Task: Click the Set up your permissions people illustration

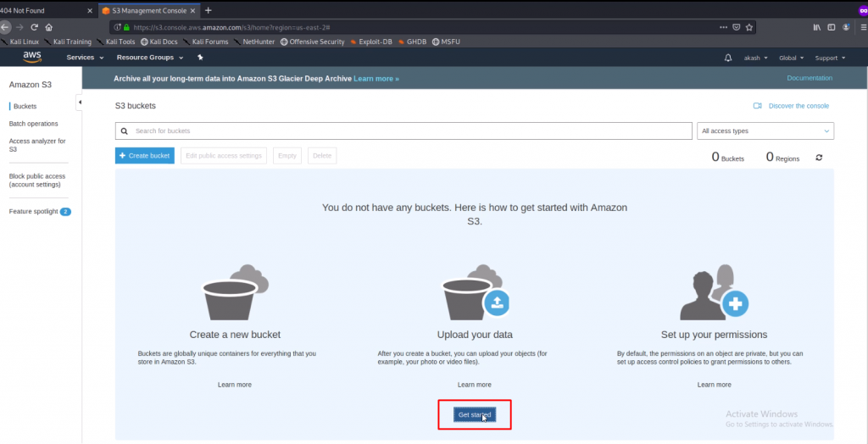Action: [x=714, y=292]
